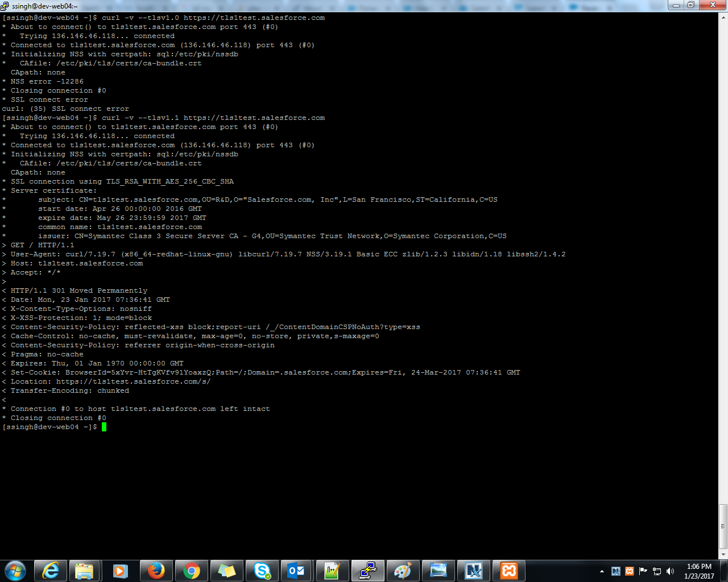The height and width of the screenshot is (582, 728).
Task: Open Outlook from the taskbar
Action: [x=297, y=571]
